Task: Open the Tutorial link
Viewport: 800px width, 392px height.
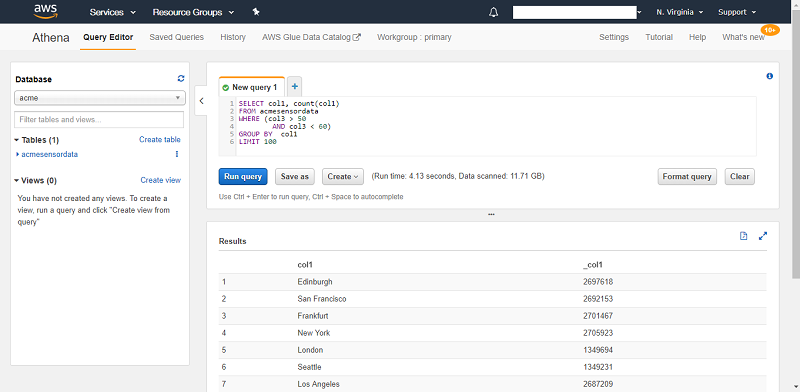Action: click(x=659, y=37)
